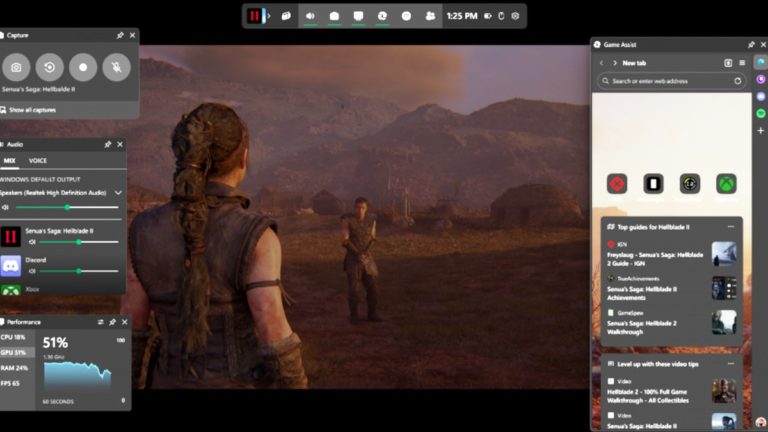The image size is (768, 432).
Task: Refresh the Game Assist page
Action: (x=738, y=81)
